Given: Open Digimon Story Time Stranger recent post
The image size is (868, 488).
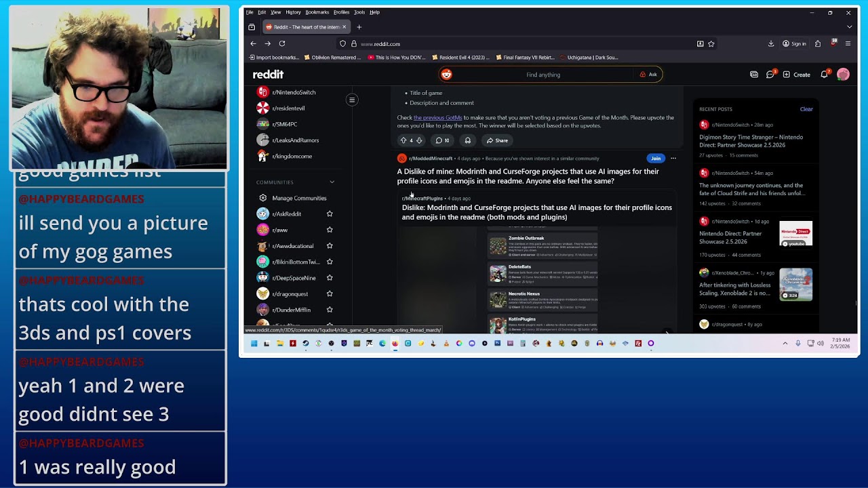Looking at the screenshot, I should [x=751, y=140].
